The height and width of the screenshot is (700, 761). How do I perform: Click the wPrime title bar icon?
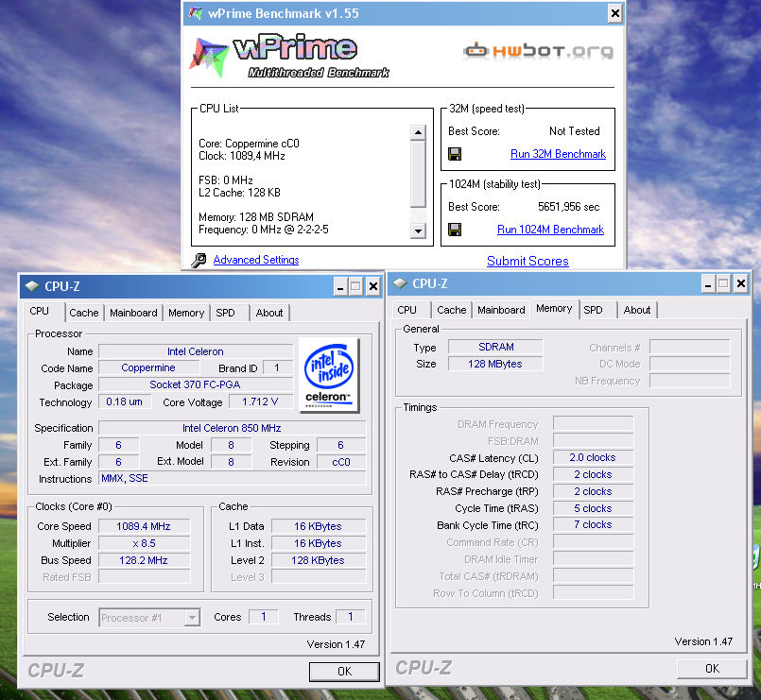click(x=195, y=13)
